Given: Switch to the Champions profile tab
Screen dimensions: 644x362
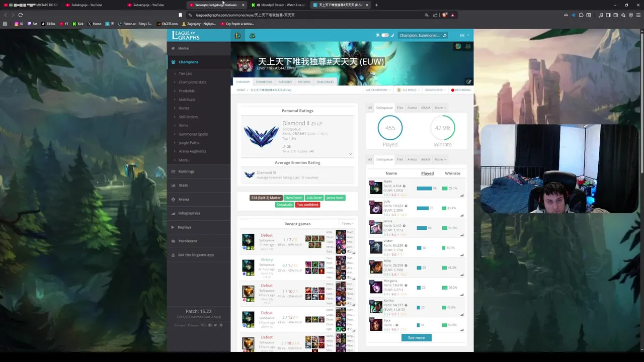Looking at the screenshot, I should pos(264,82).
